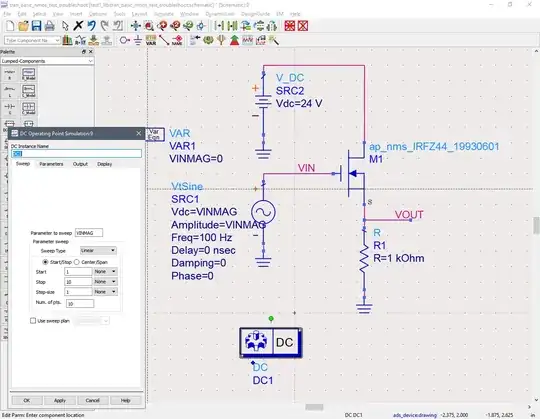Select the diagonal wire drawing tool
The image size is (540, 419).
pyautogui.click(x=164, y=41)
